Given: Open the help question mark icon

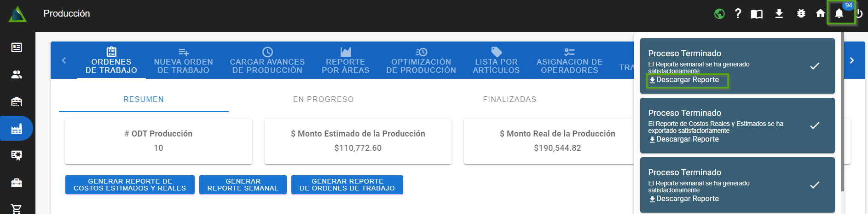Looking at the screenshot, I should (738, 14).
